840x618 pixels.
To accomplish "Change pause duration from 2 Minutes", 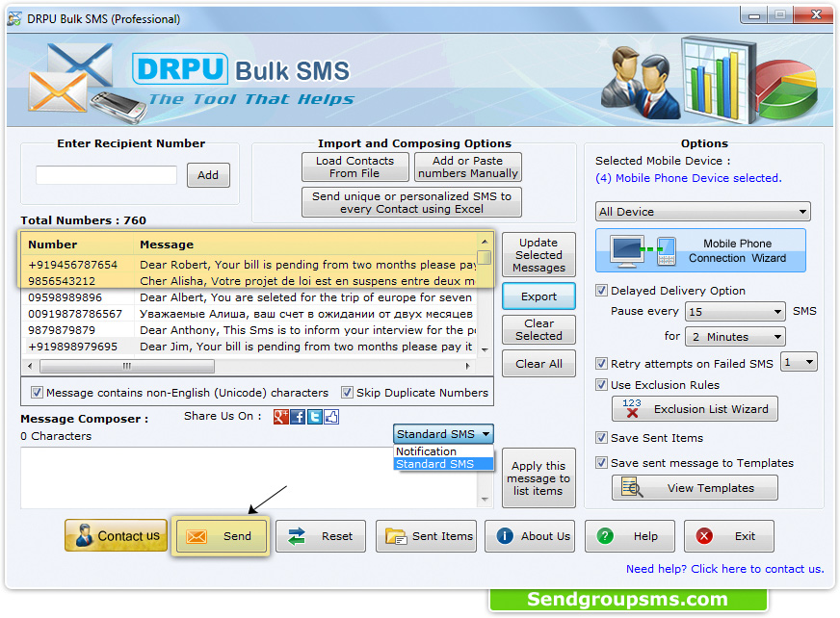I will click(x=734, y=336).
